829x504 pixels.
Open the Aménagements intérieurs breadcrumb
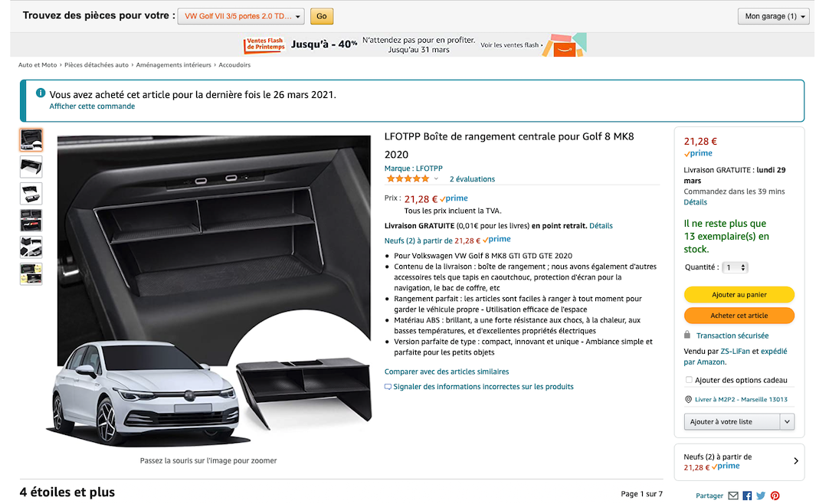(x=173, y=65)
